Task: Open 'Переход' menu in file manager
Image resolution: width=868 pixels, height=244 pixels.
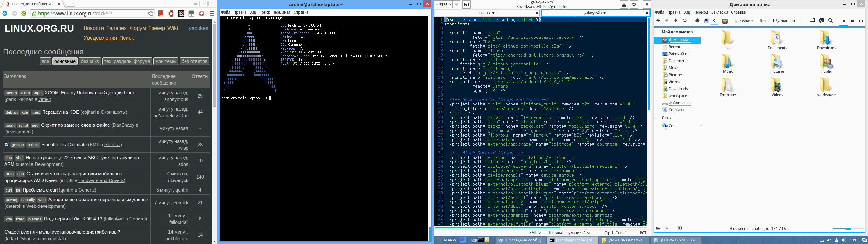Action: click(x=701, y=12)
